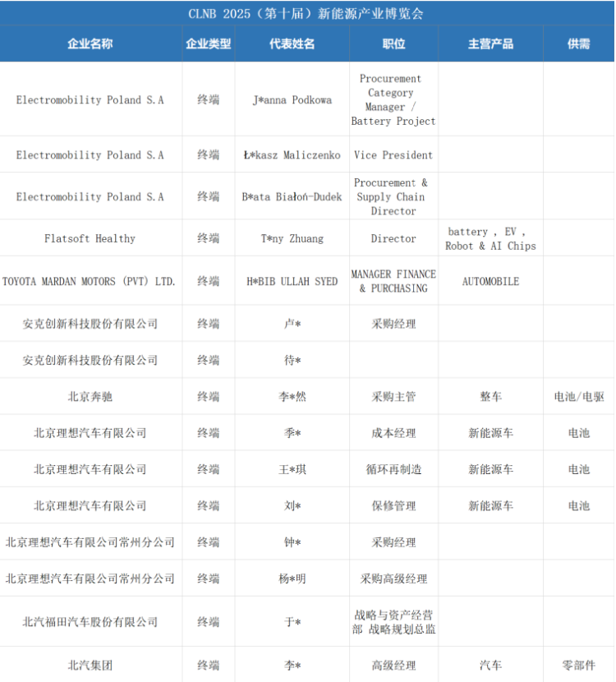616x682 pixels.
Task: Select the J*anna Podkowa name cell
Action: [x=292, y=100]
